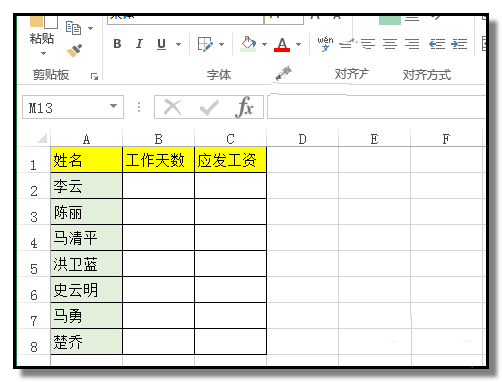Open the Copy options dropdown arrow
502x382 pixels.
coord(90,28)
